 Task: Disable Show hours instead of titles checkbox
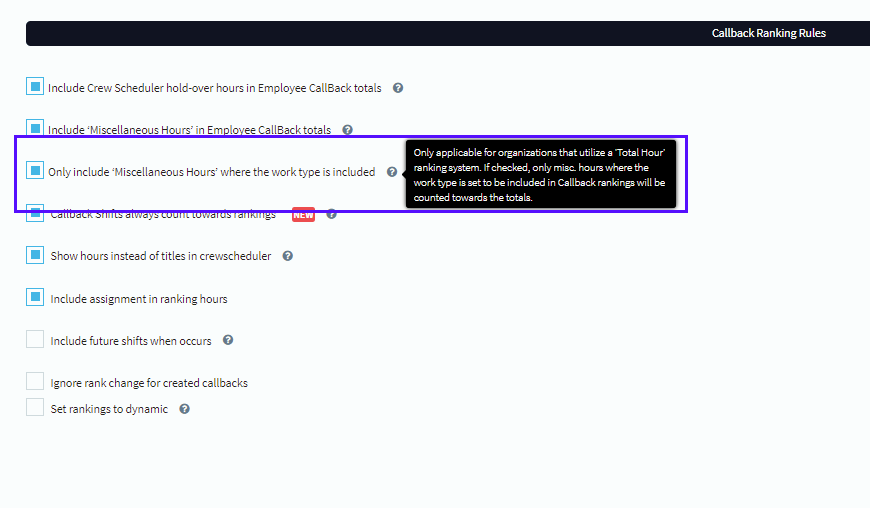(35, 255)
